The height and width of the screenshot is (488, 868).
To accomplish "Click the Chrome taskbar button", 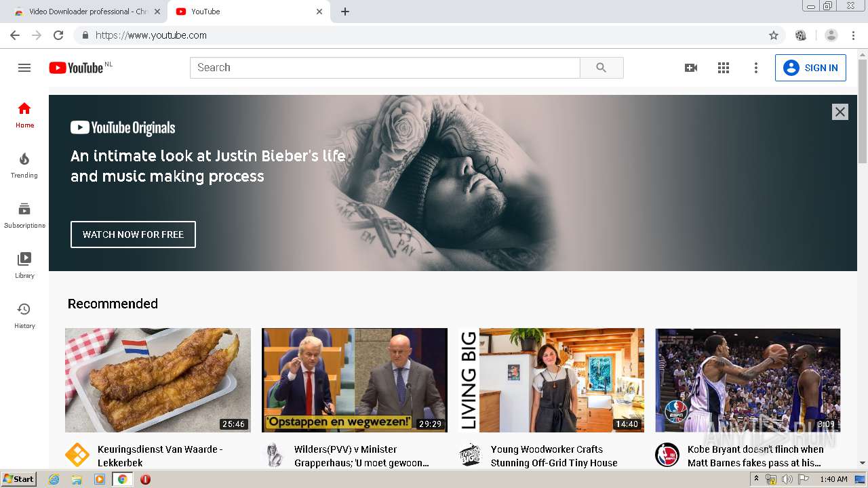I will pyautogui.click(x=123, y=479).
